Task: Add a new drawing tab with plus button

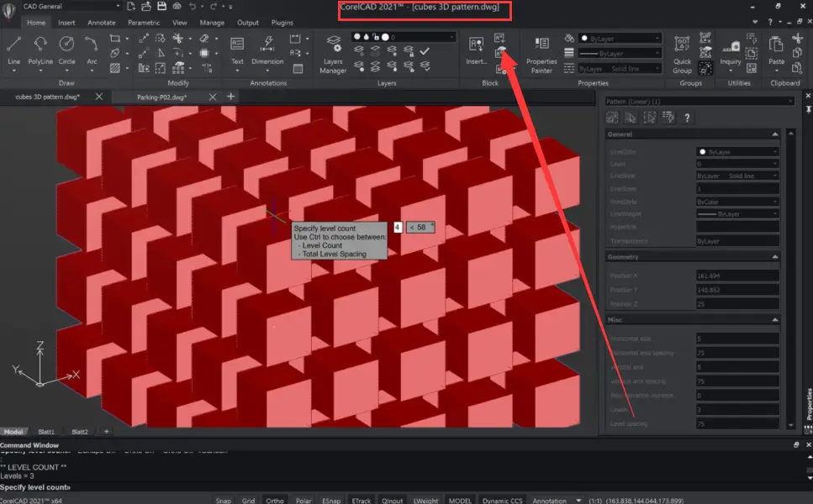Action: pyautogui.click(x=230, y=97)
